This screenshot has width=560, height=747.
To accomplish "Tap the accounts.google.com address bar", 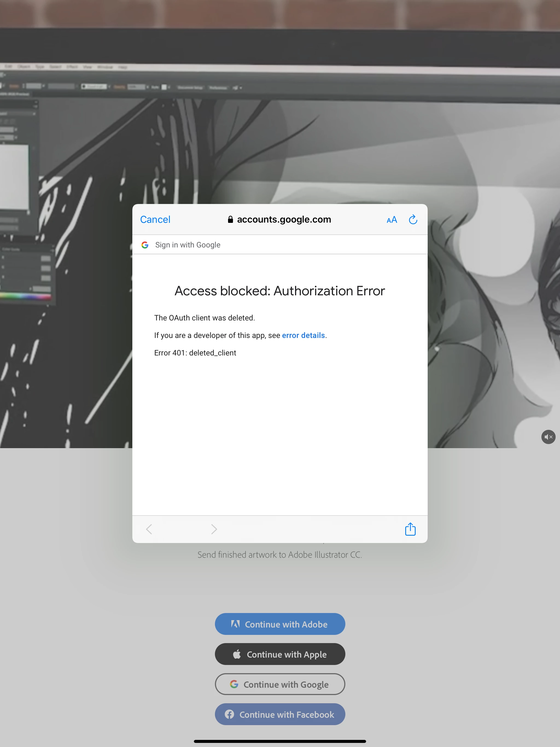I will (284, 220).
